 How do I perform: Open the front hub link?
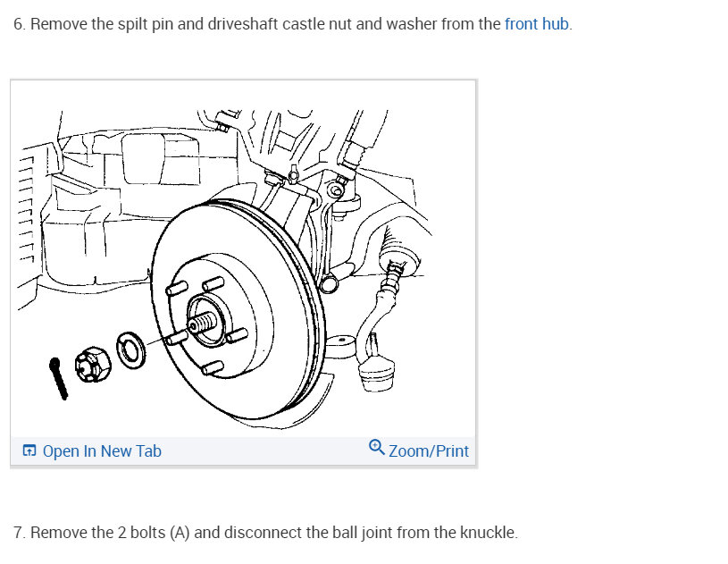coord(536,24)
